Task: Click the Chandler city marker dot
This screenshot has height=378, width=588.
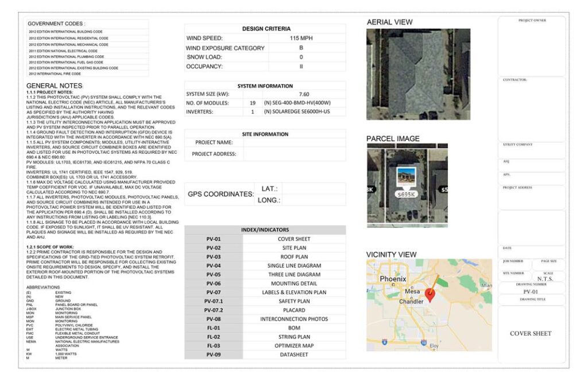Action: click(x=412, y=298)
